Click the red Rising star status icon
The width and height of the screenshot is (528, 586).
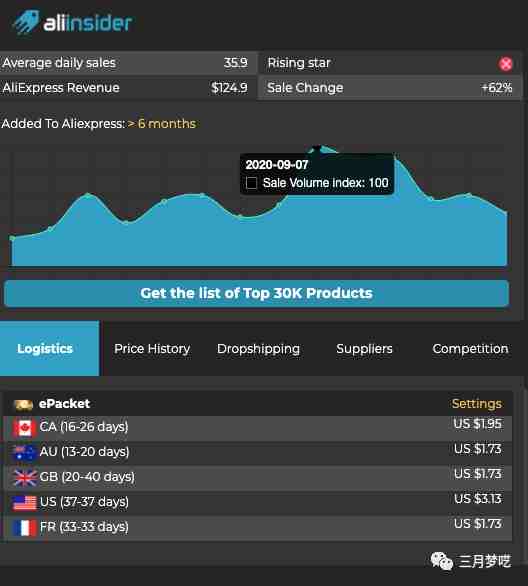click(505, 64)
